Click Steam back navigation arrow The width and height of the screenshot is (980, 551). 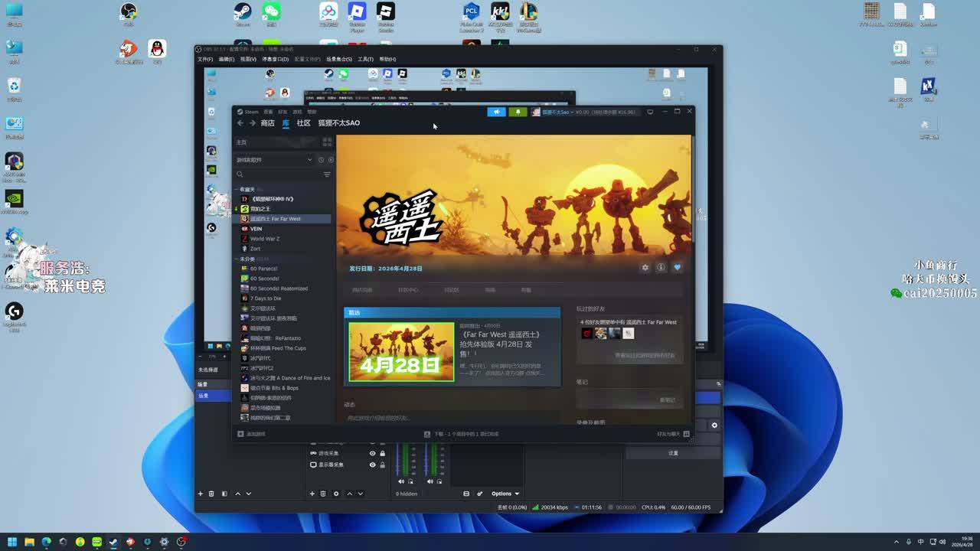(x=240, y=123)
